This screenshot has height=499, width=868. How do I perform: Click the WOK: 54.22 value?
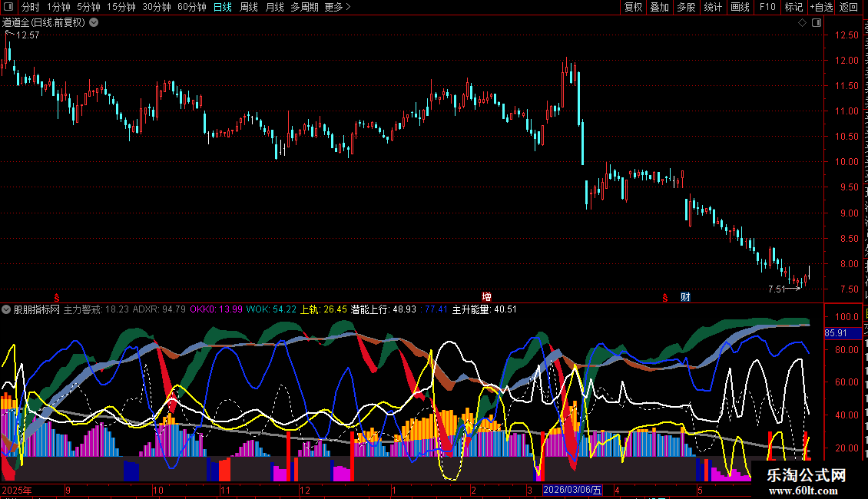(271, 309)
